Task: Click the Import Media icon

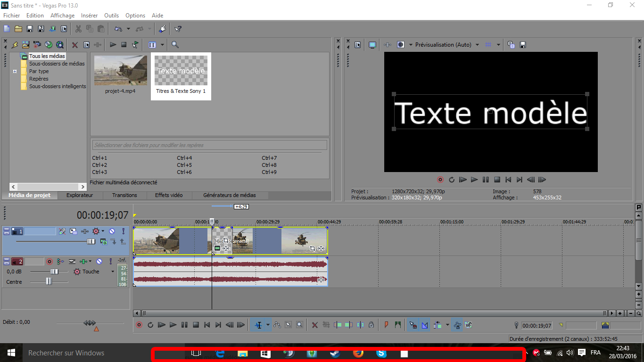Action: tap(26, 45)
